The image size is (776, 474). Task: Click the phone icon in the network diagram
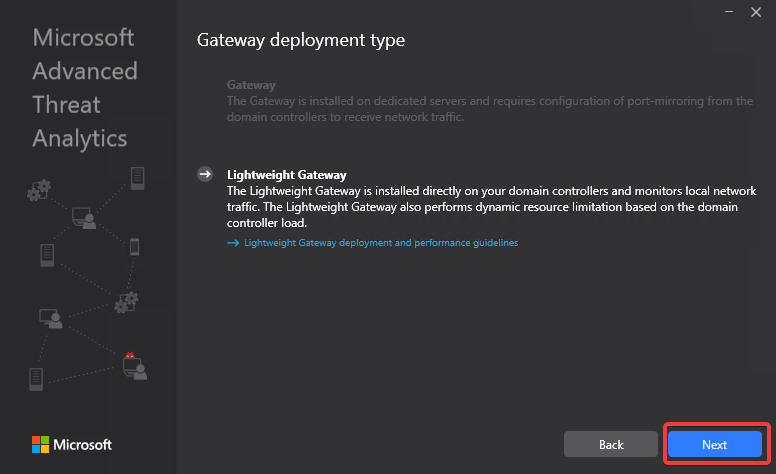[134, 246]
